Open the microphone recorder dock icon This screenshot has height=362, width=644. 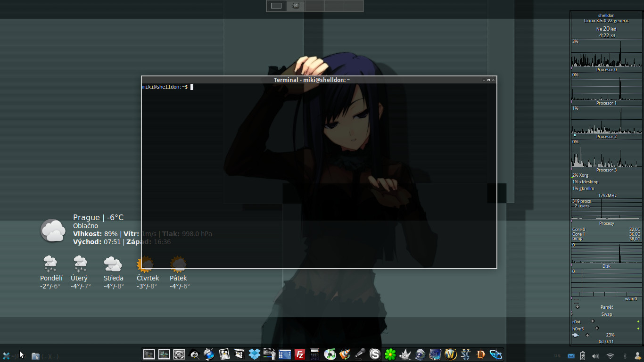point(360,354)
